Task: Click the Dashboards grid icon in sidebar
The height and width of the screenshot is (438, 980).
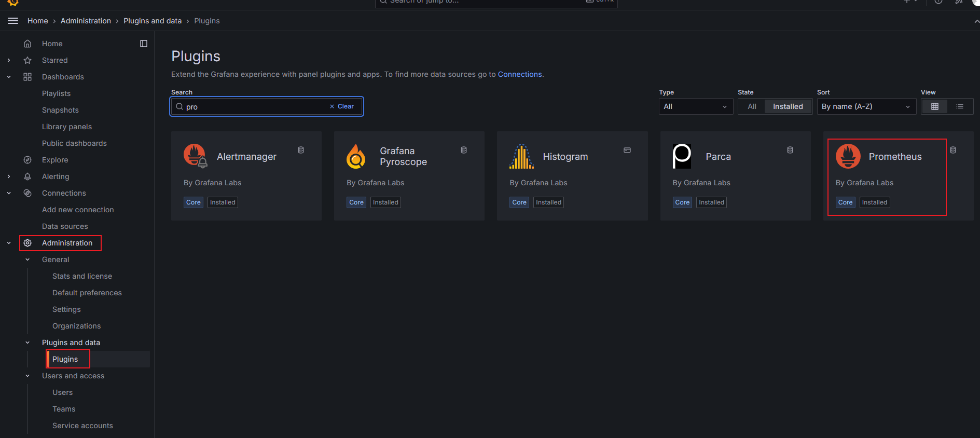Action: click(27, 77)
